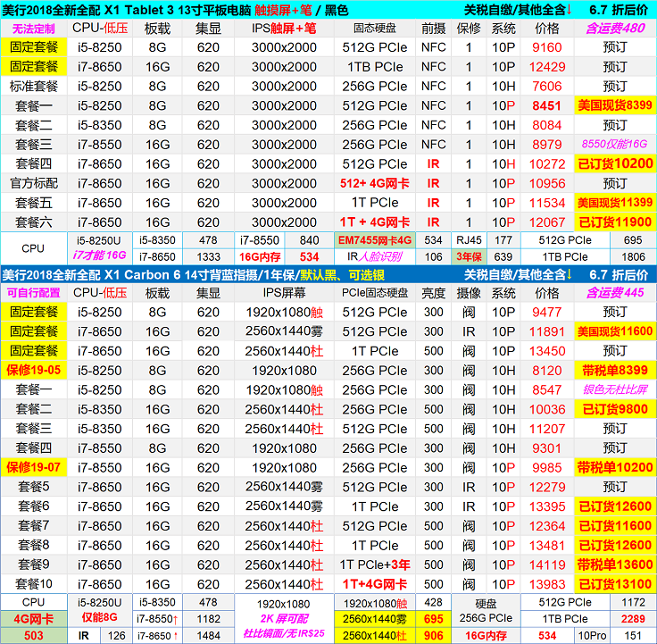Image resolution: width=657 pixels, height=644 pixels.
Task: Click the price 9477
Action: tap(547, 312)
